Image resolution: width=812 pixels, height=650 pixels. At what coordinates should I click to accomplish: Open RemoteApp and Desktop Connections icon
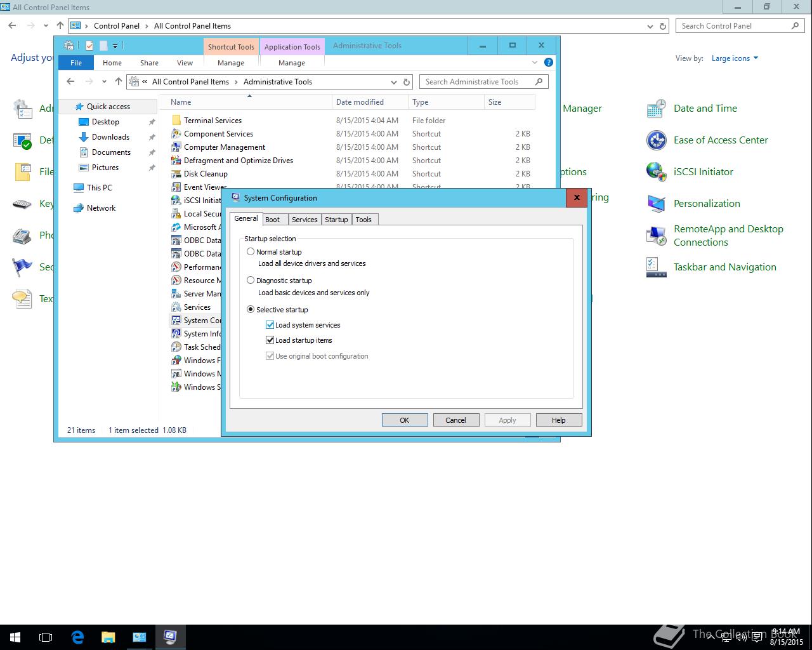(x=656, y=235)
